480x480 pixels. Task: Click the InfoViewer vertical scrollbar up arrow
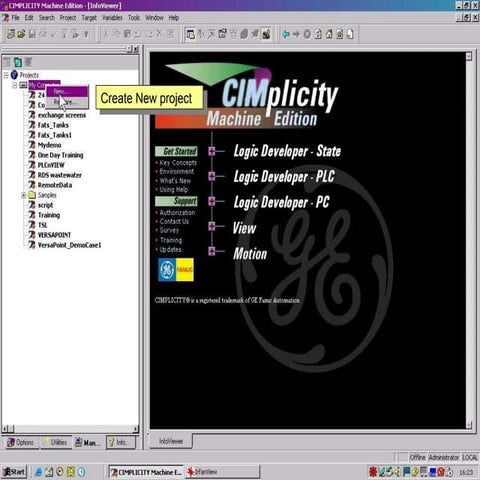click(469, 56)
